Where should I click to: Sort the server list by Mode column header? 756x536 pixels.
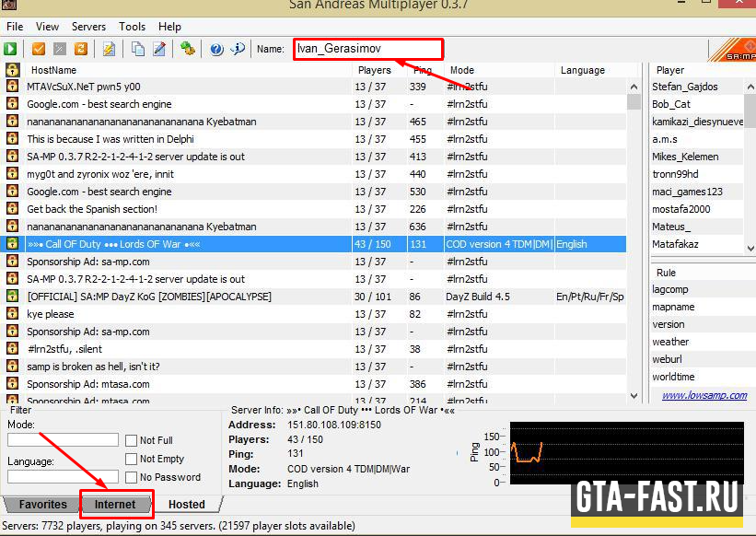pos(499,70)
